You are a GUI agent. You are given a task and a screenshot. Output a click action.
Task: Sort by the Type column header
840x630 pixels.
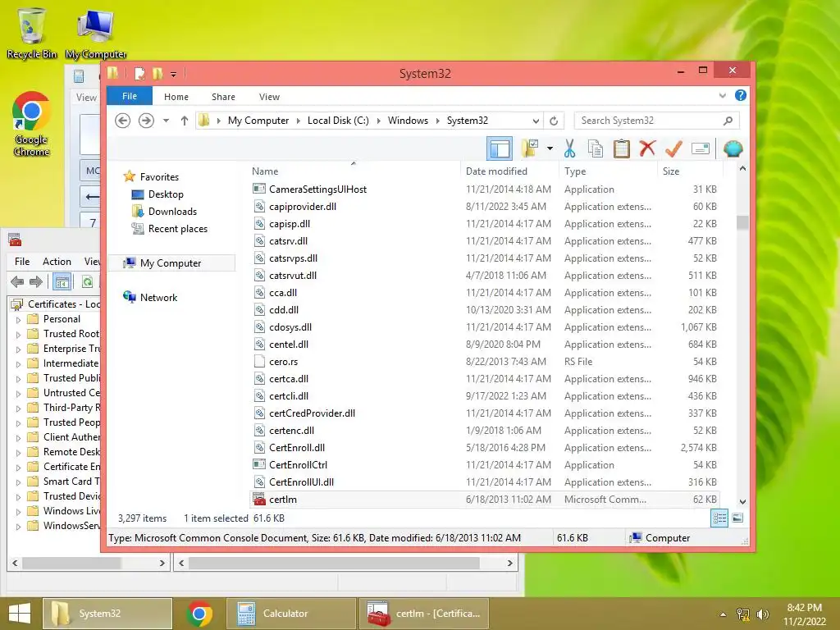click(575, 171)
